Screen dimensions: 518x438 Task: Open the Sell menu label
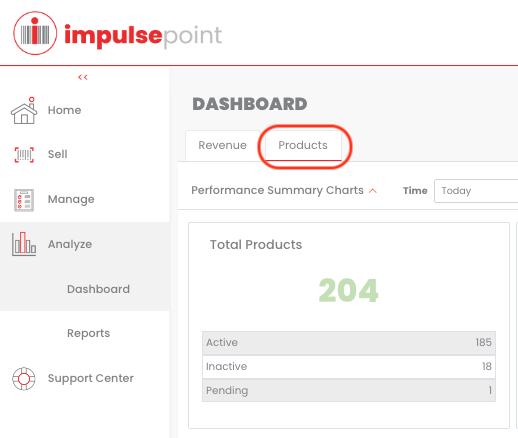tap(57, 154)
